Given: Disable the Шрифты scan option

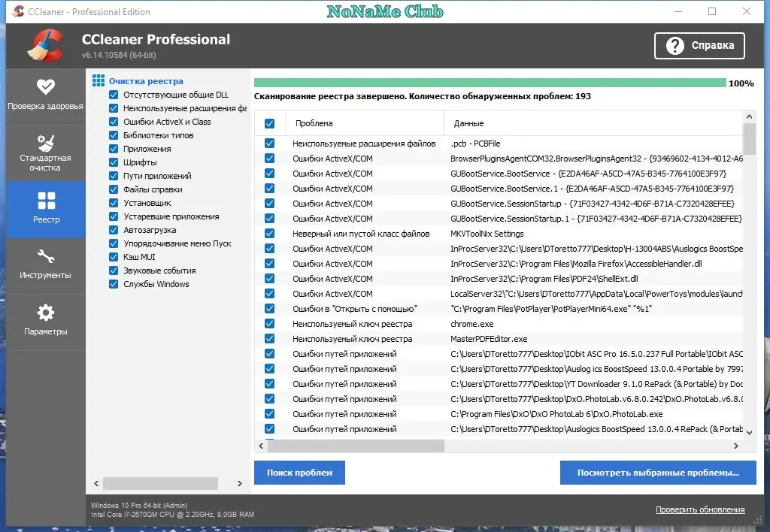Looking at the screenshot, I should pyautogui.click(x=114, y=162).
